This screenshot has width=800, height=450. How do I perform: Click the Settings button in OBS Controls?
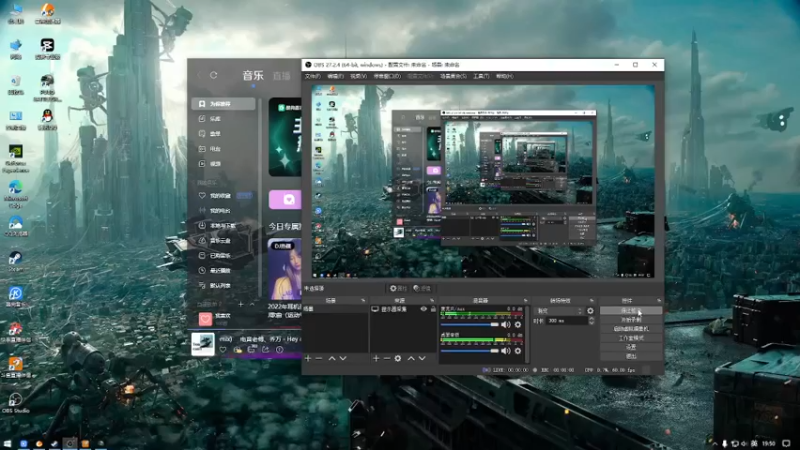(x=631, y=347)
